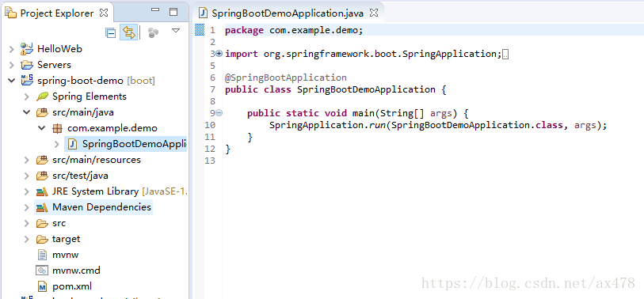Screen dimensions: 644x299
Task: Open Project Explorer view menu dropdown
Action: pyautogui.click(x=176, y=31)
